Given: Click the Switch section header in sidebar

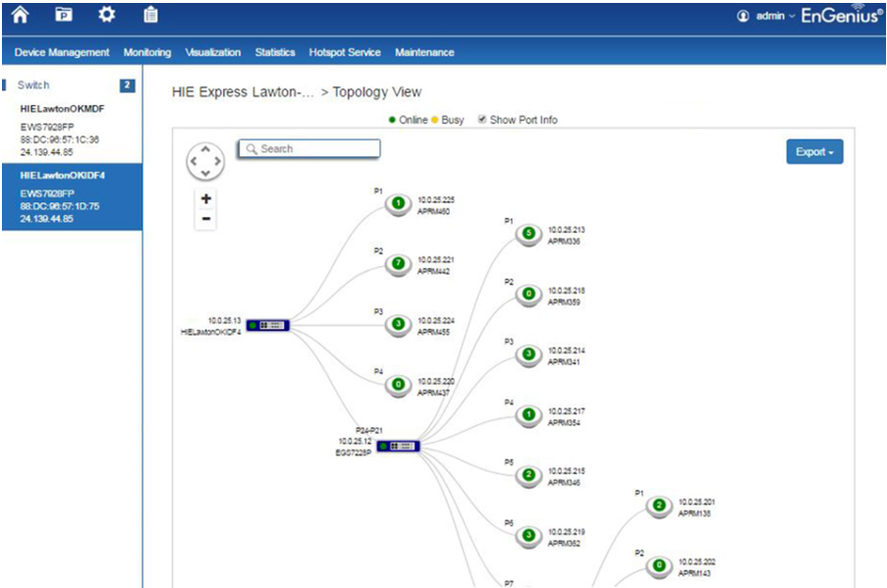Looking at the screenshot, I should (33, 84).
